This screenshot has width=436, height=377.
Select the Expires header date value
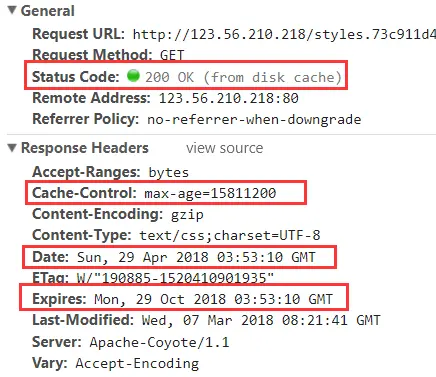pyautogui.click(x=214, y=299)
